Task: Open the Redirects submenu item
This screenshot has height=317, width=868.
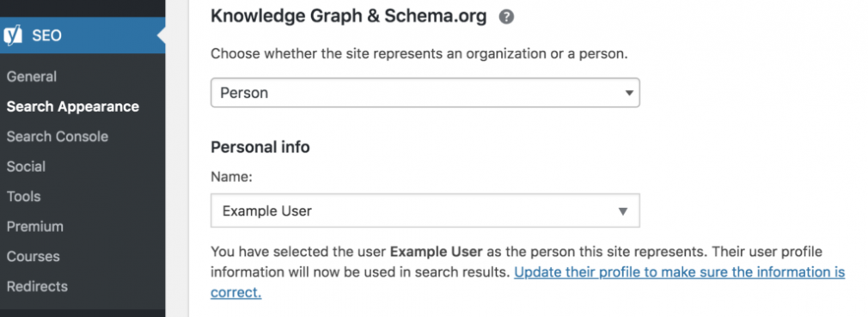Action: coord(37,286)
